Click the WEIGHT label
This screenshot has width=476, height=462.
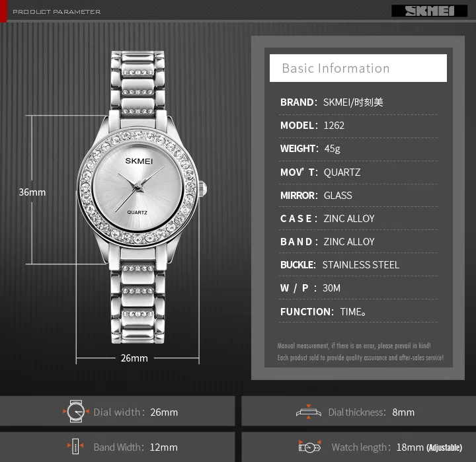point(299,149)
